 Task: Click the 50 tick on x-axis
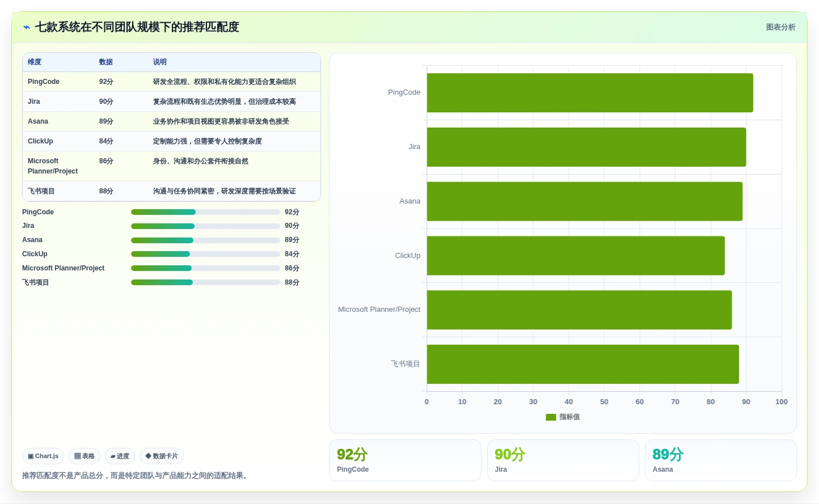click(x=604, y=402)
